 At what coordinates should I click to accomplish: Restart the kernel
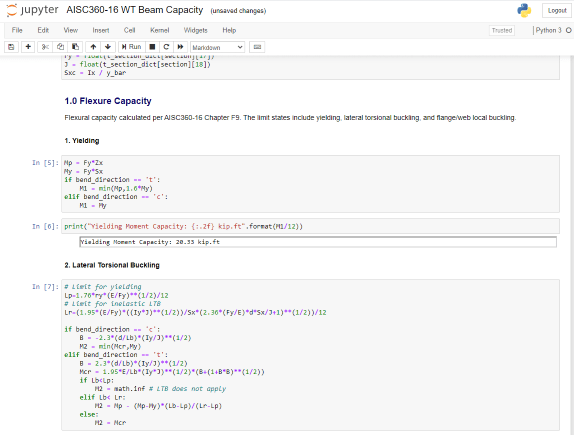click(x=166, y=47)
